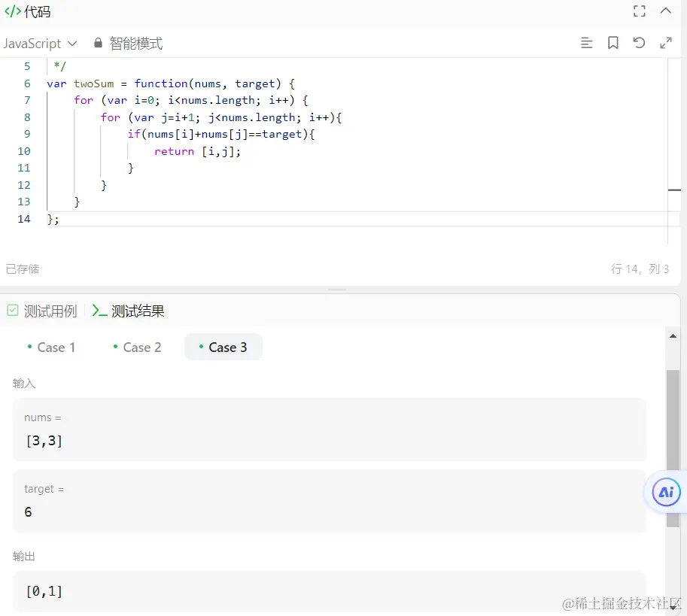This screenshot has width=687, height=616.
Task: Click the function(nums, target) text
Action: click(x=207, y=83)
